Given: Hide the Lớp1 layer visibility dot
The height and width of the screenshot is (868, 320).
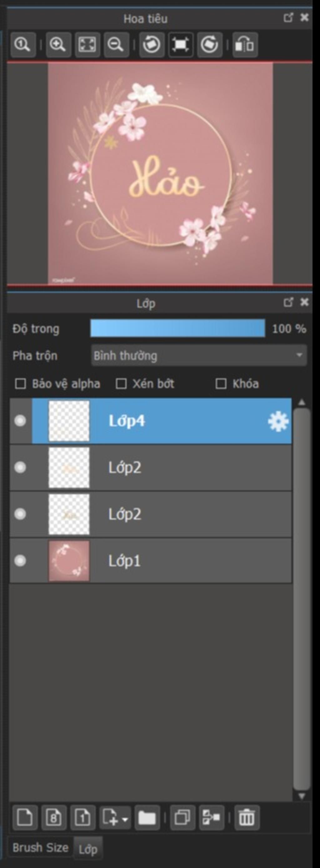Looking at the screenshot, I should (x=20, y=561).
